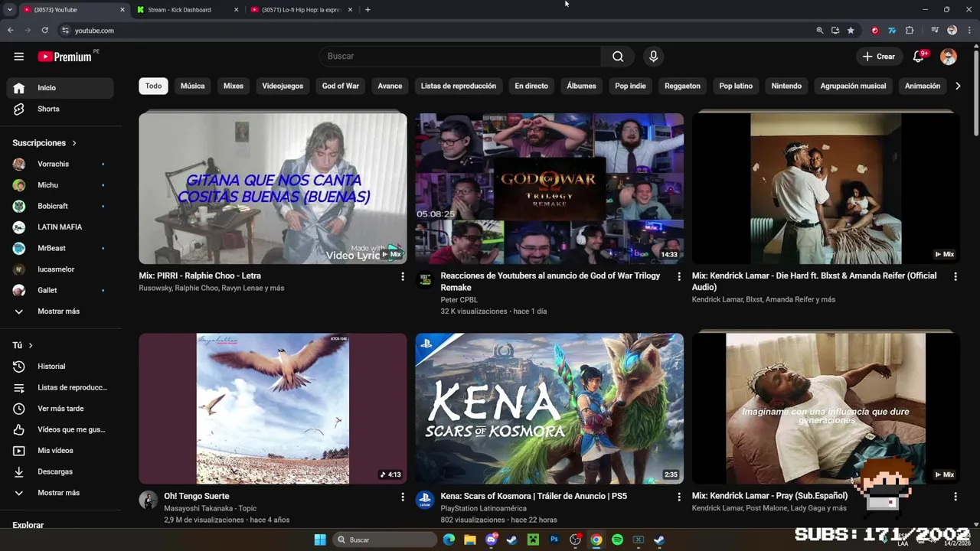
Task: Open the Oh! Tengo Suerte thumbnail
Action: 273,409
